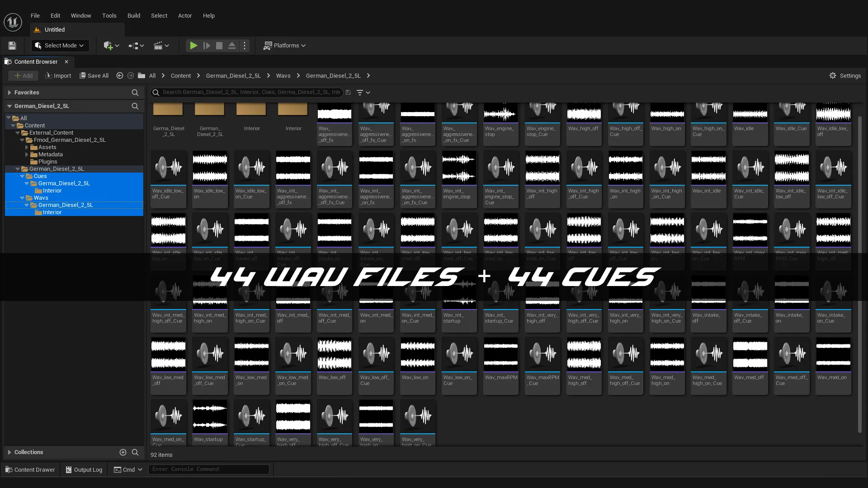Select the Wav_maxRPM waveform thumbnail
This screenshot has width=868, height=488.
click(500, 354)
